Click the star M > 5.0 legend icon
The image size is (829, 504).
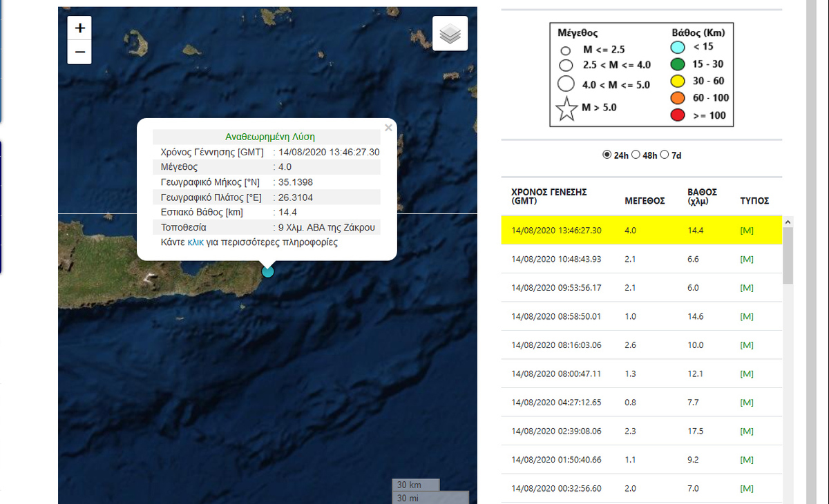(x=566, y=109)
